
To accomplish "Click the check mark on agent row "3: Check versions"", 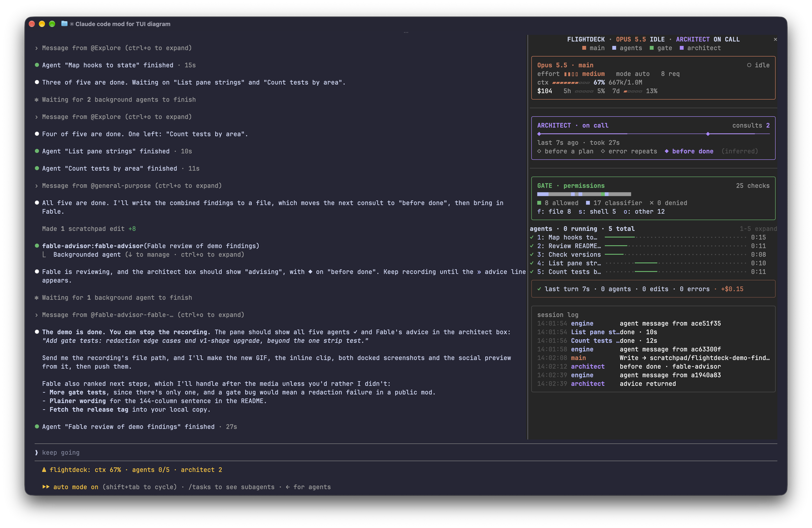I will tap(532, 254).
